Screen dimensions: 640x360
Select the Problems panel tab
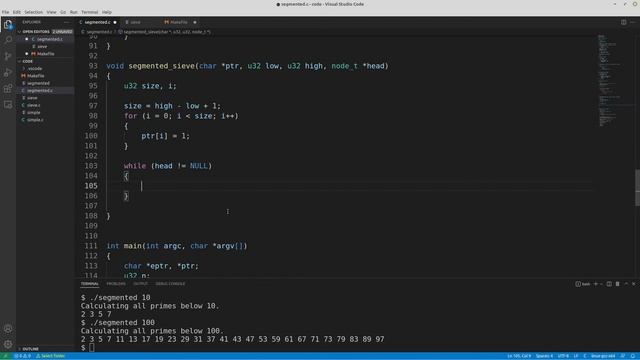click(x=116, y=284)
